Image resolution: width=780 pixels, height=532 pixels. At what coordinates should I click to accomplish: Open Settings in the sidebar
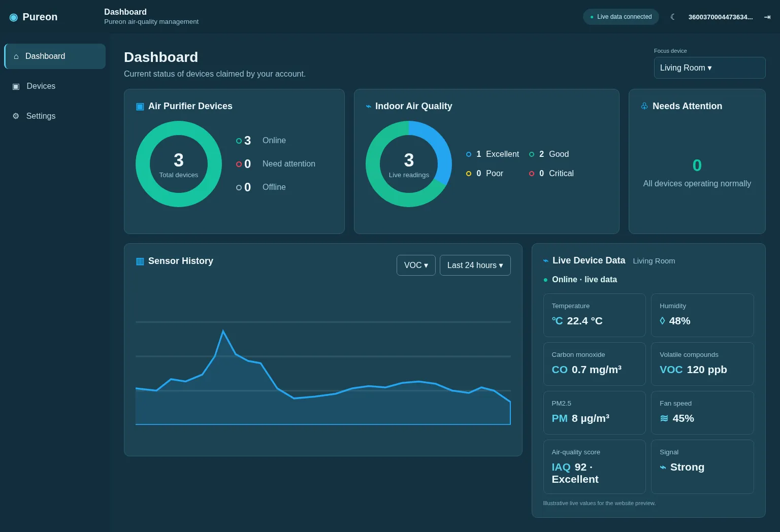tap(55, 116)
